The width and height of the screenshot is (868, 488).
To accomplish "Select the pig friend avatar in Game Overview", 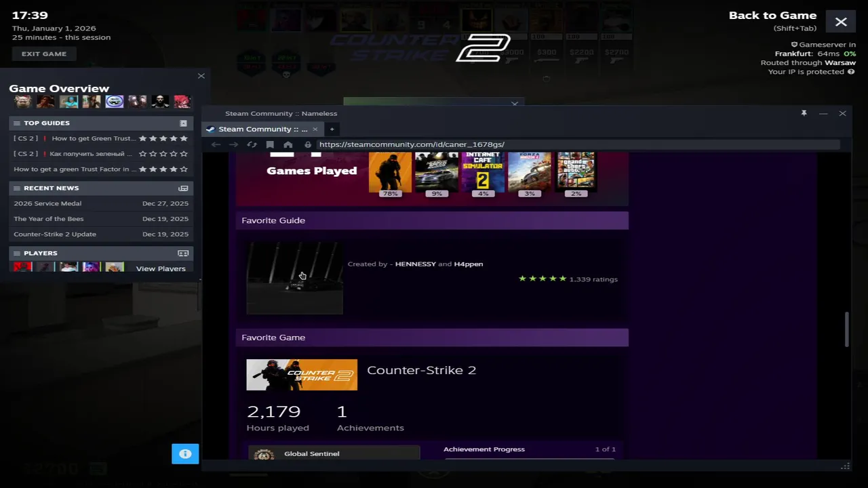I will coord(23,102).
